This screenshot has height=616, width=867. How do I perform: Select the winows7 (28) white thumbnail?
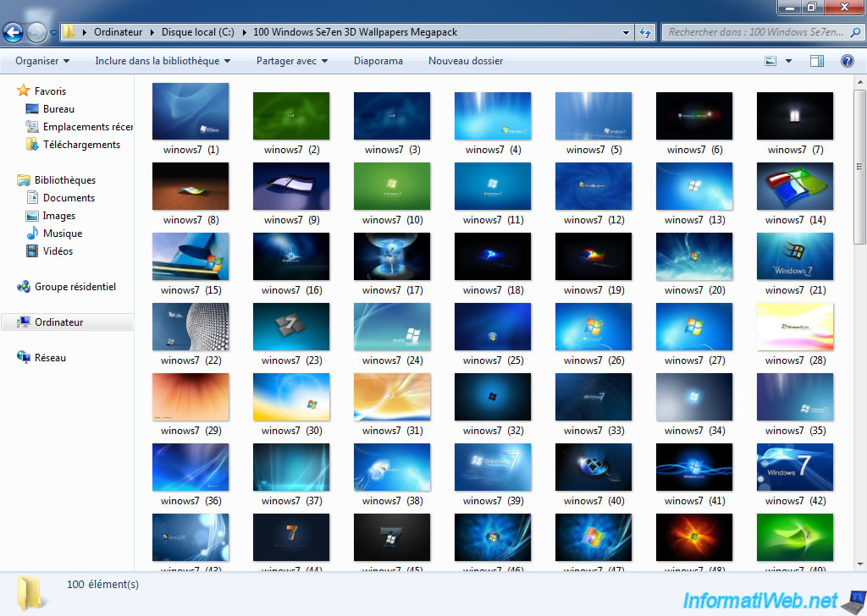pyautogui.click(x=794, y=327)
